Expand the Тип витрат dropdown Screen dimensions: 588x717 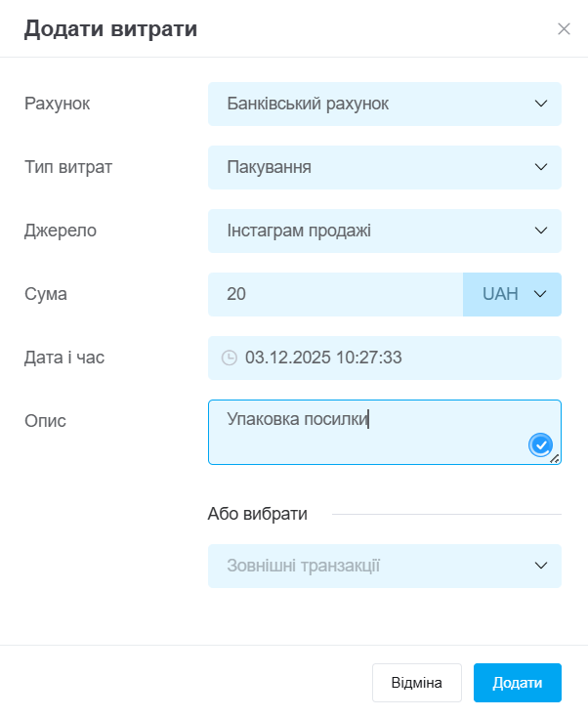pyautogui.click(x=384, y=167)
